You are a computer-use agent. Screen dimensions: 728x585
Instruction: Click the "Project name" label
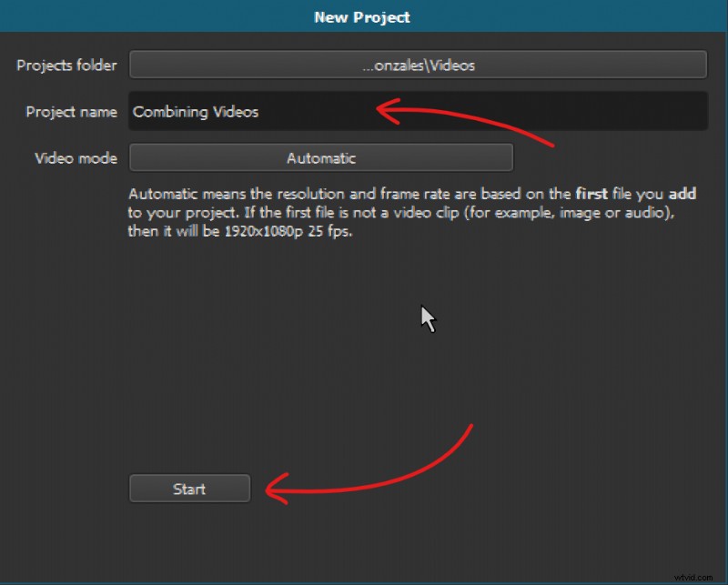(72, 112)
